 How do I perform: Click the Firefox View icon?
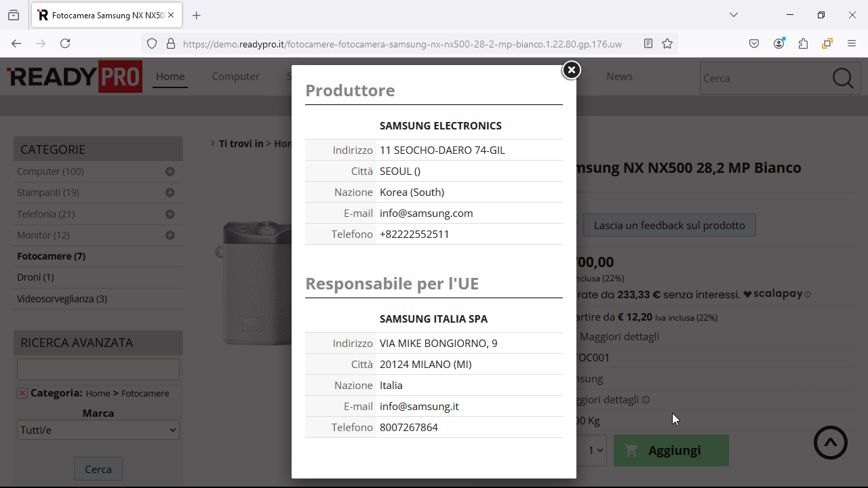14,15
